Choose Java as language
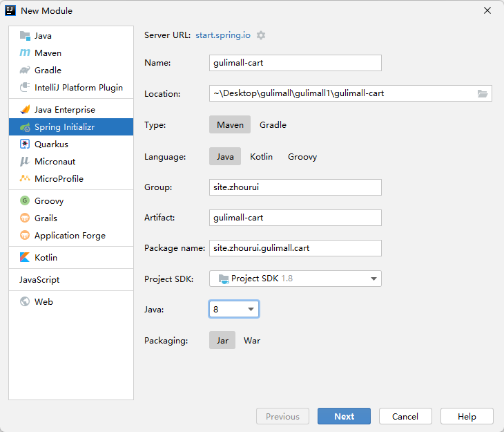Viewport: 504px width, 432px height. pyautogui.click(x=225, y=156)
